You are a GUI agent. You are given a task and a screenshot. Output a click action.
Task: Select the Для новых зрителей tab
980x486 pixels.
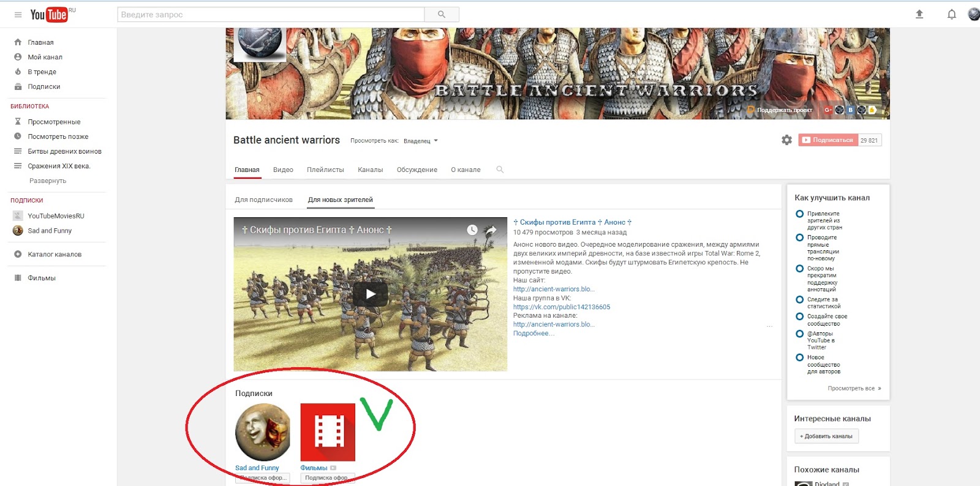[340, 200]
